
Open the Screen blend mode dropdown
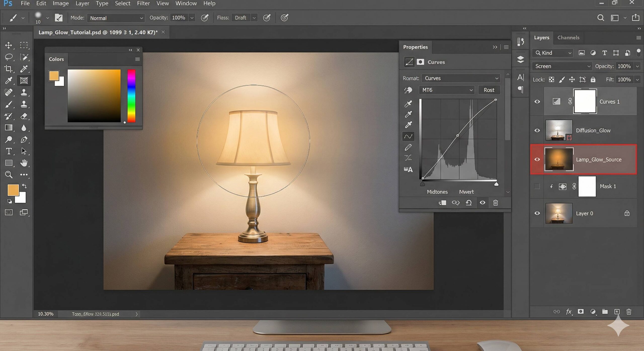562,66
